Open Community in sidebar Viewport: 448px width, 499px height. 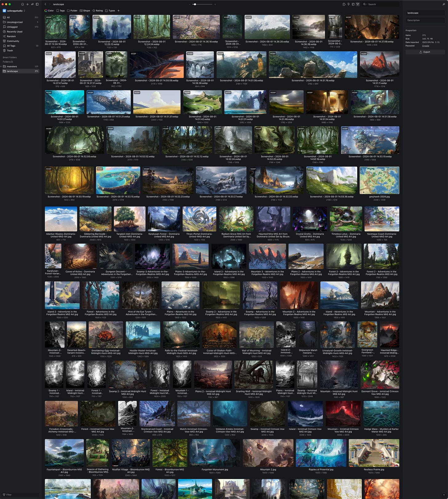[x=21, y=41]
